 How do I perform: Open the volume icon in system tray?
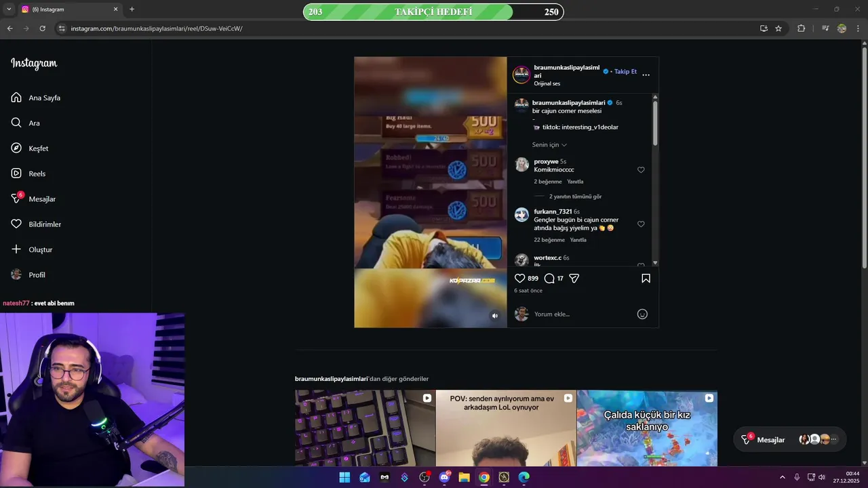[x=821, y=477]
